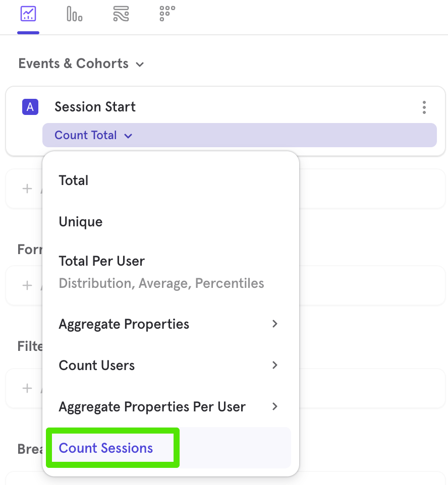Open the Flows icon tab
This screenshot has width=448, height=485.
tap(121, 14)
